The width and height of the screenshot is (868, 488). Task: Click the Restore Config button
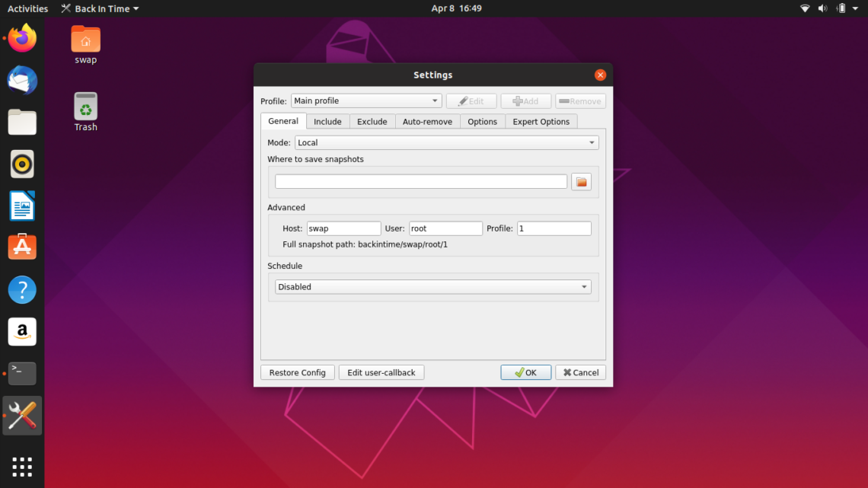pyautogui.click(x=297, y=372)
